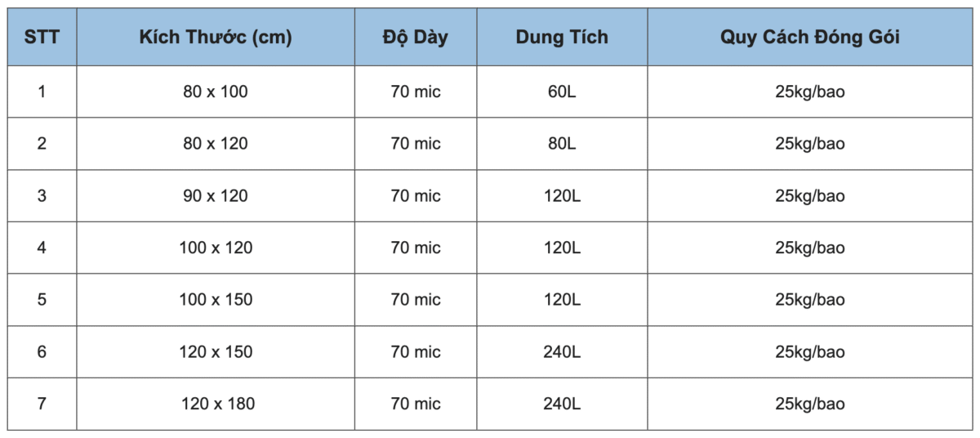Click row number 7 in STT column

coord(42,404)
